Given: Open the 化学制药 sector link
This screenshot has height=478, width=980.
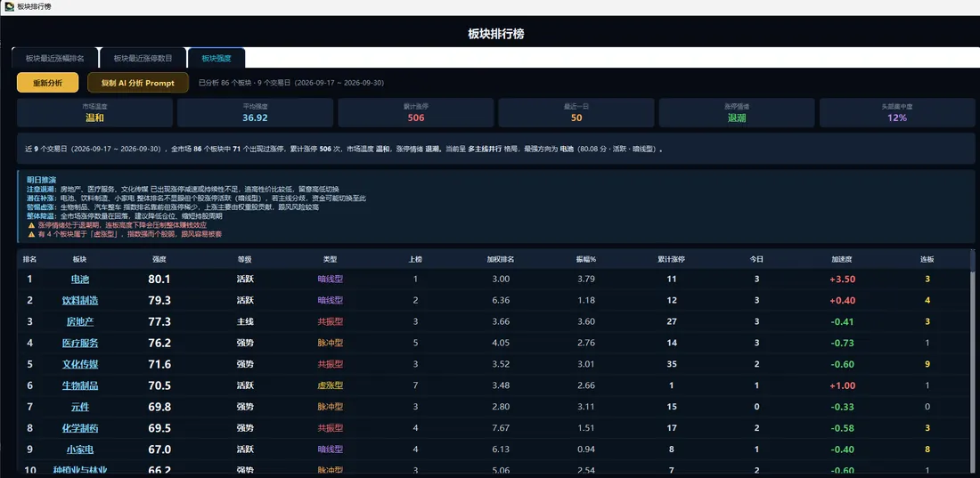Looking at the screenshot, I should [x=80, y=428].
